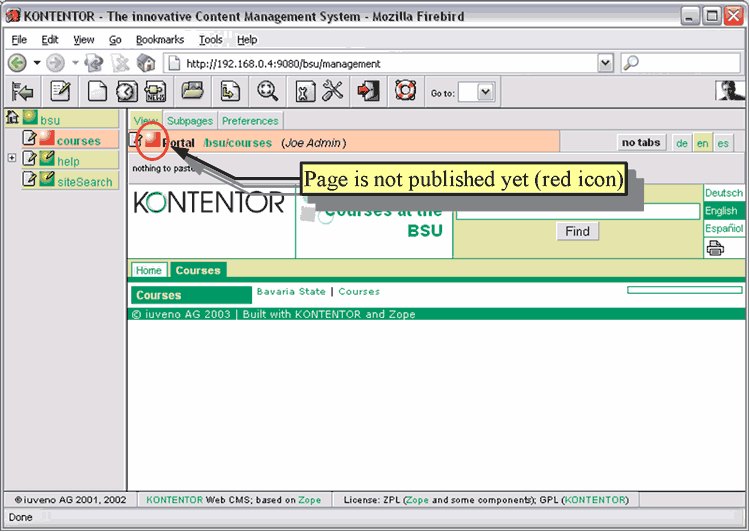Click the lifebuoy help icon

coord(404,92)
